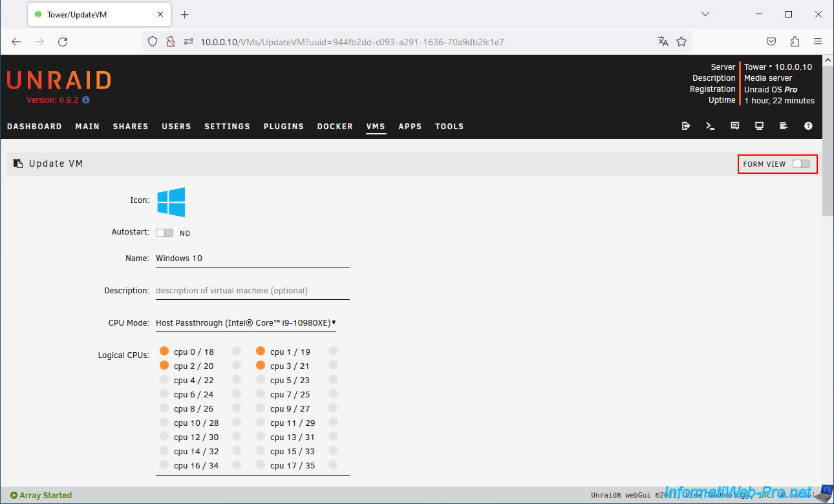Screen dimensions: 834x504
Task: Select the VMS menu
Action: click(x=376, y=127)
